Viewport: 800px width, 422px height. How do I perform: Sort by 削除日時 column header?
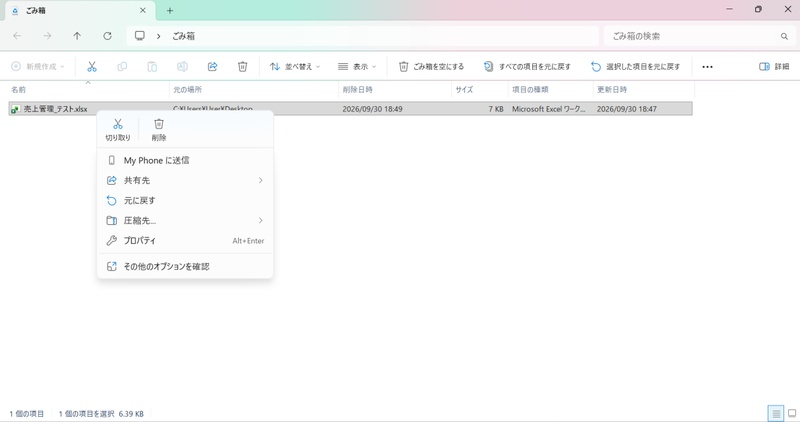coord(395,89)
